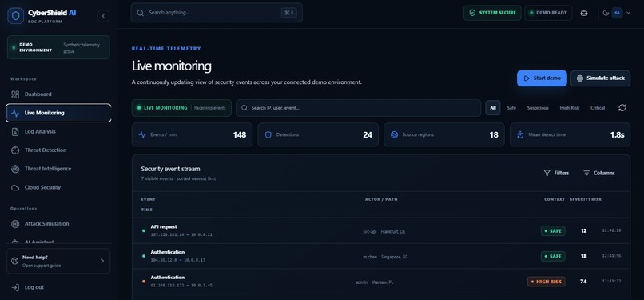Click the 1.8s mean detect time value
The height and width of the screenshot is (300, 644).
tap(618, 134)
